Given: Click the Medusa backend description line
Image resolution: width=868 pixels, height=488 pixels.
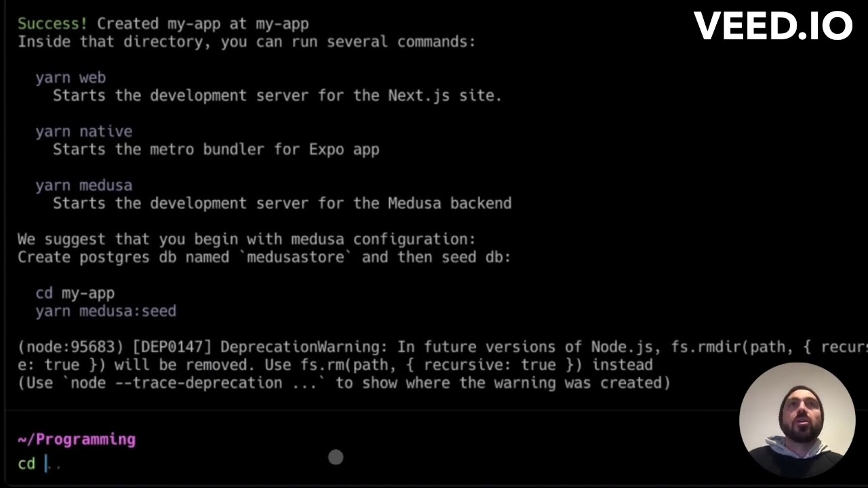Looking at the screenshot, I should 282,203.
